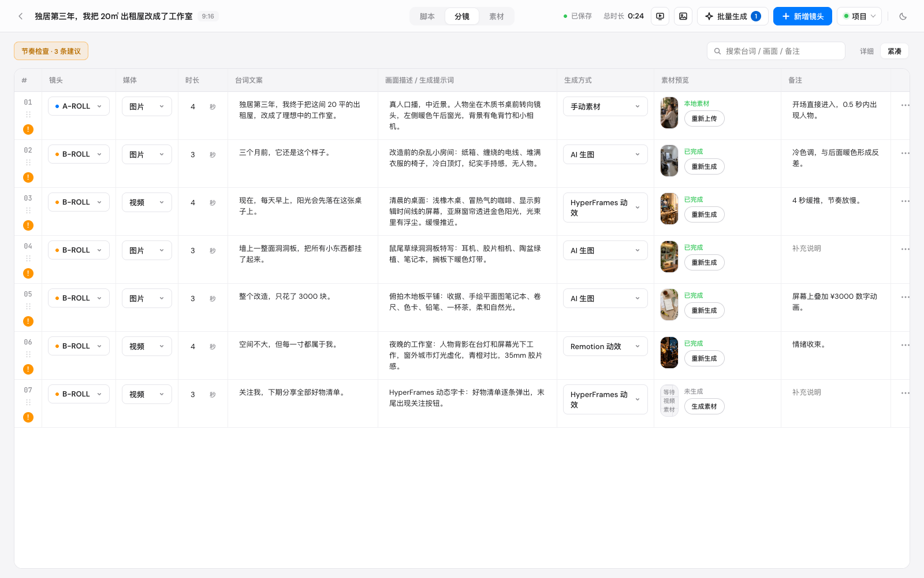The image size is (924, 578).
Task: Open the image gallery icon button
Action: pos(683,16)
